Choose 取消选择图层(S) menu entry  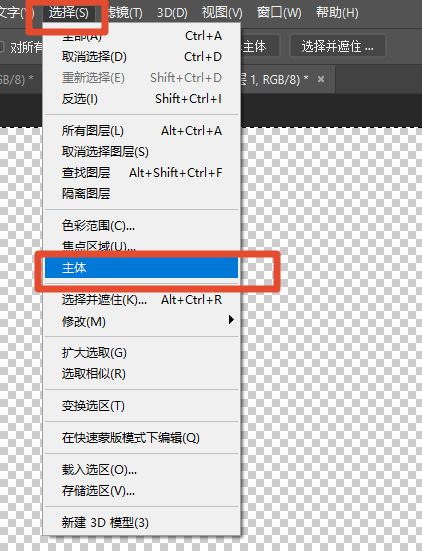point(142,152)
